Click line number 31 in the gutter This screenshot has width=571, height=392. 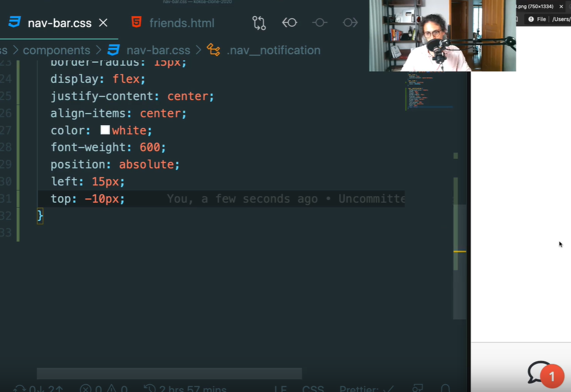[x=6, y=199]
